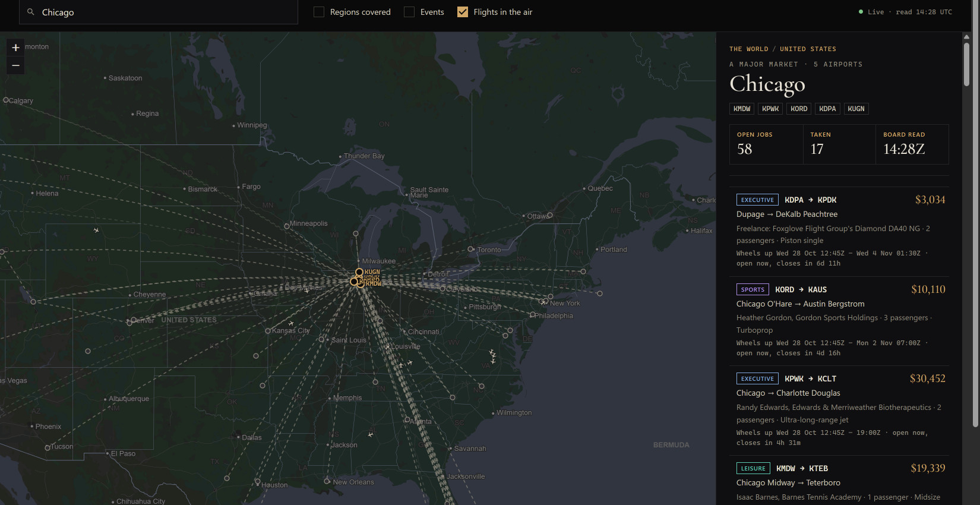The width and height of the screenshot is (980, 505).
Task: Click the Live read status indicator
Action: [x=905, y=12]
